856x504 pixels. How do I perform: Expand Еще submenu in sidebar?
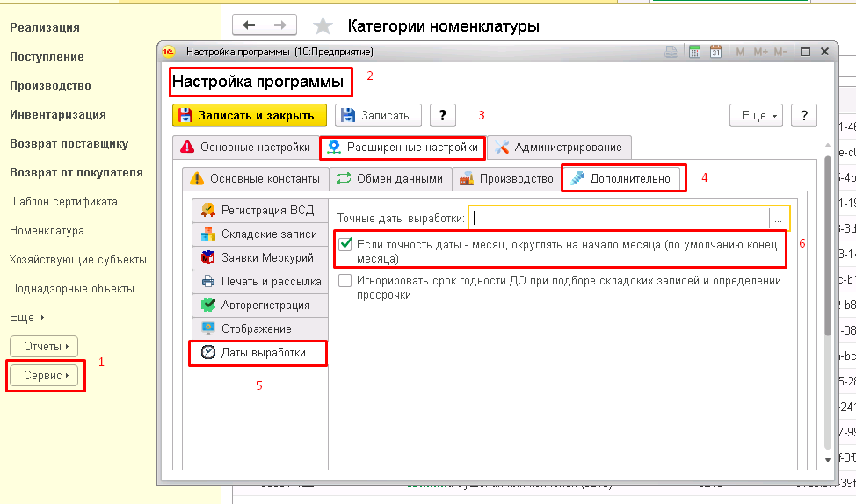[x=26, y=318]
